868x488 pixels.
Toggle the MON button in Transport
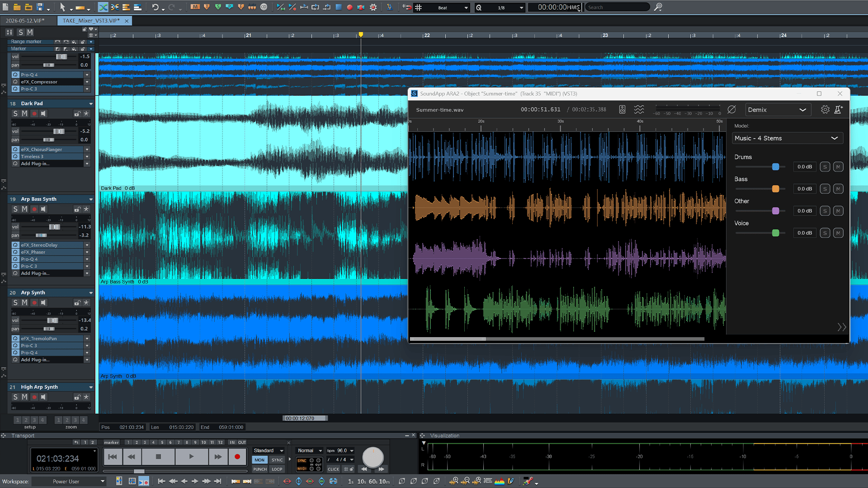coord(259,460)
